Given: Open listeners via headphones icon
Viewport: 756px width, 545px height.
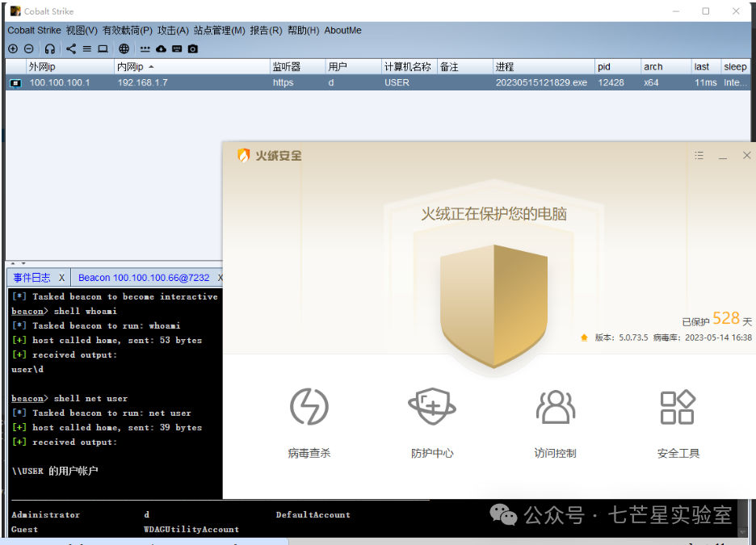Looking at the screenshot, I should click(49, 48).
